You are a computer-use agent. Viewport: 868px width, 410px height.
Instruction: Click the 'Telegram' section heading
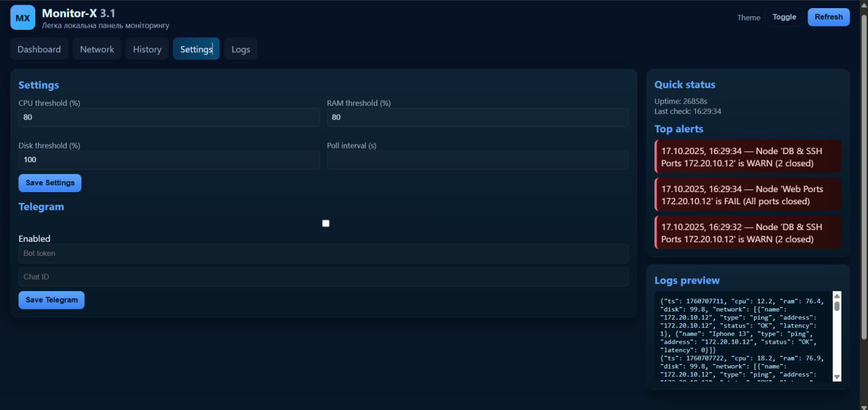click(41, 207)
